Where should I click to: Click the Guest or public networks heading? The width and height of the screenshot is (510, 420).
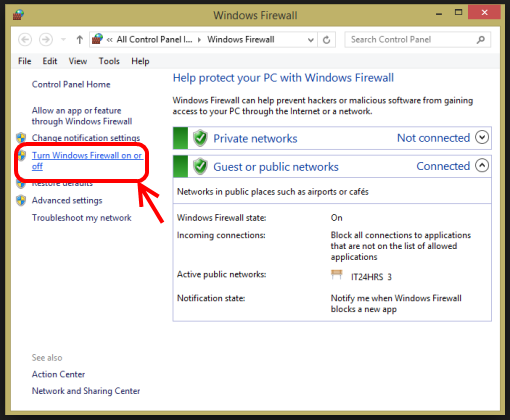[276, 167]
